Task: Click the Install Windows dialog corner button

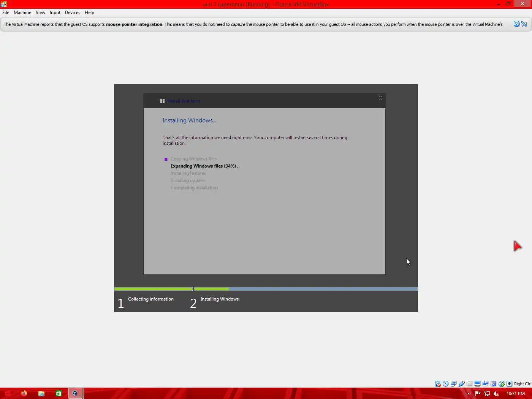Action: [380, 98]
